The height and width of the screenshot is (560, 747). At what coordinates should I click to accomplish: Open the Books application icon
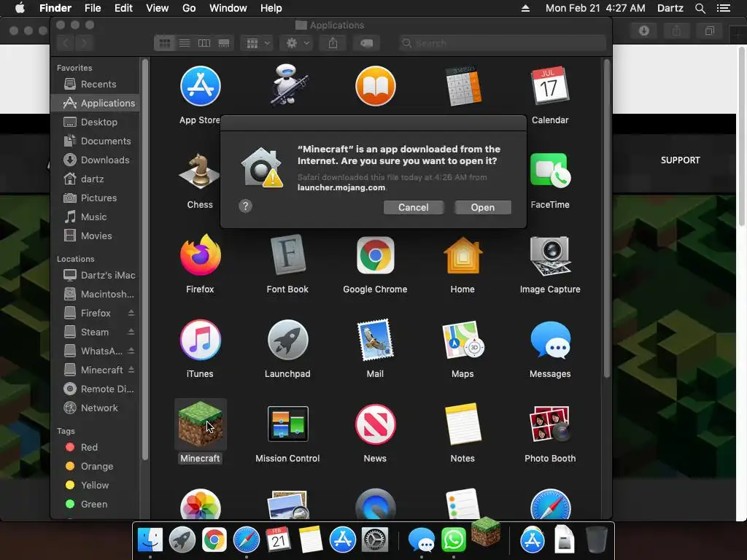(x=376, y=86)
